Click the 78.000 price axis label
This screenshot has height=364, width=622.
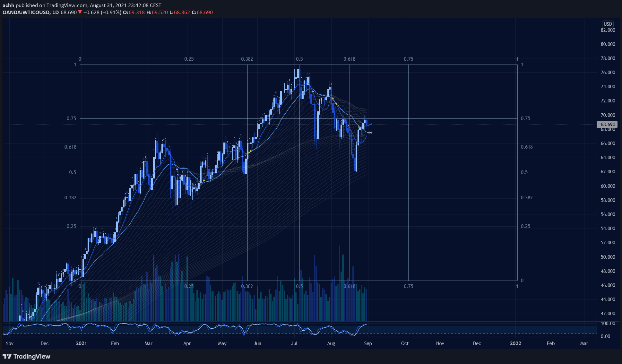coord(608,58)
